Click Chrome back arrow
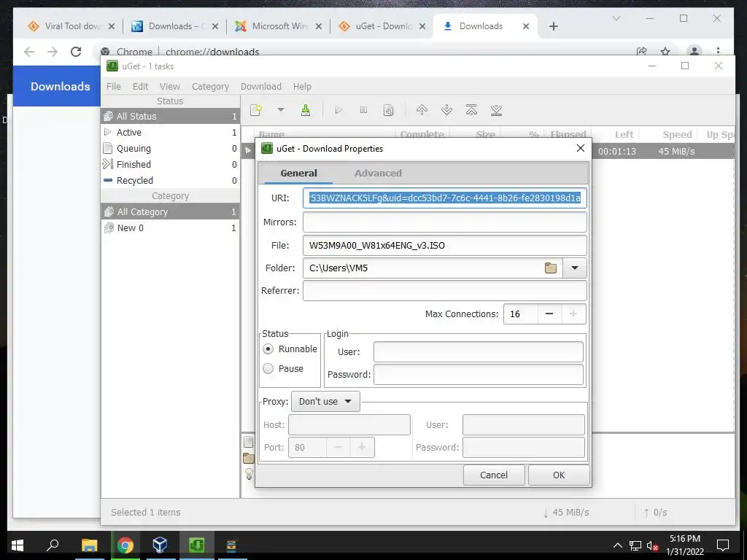This screenshot has width=747, height=560. (x=29, y=52)
